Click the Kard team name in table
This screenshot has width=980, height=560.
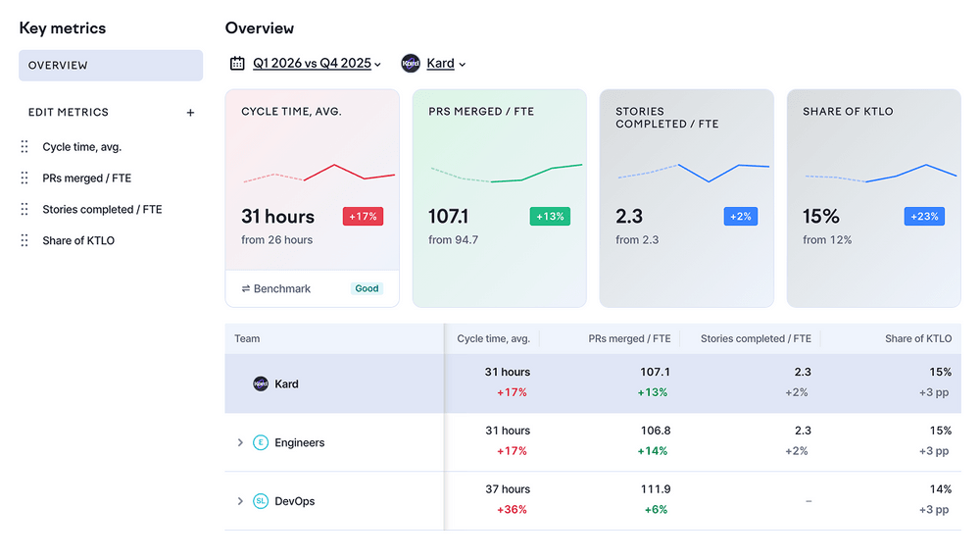pos(286,383)
